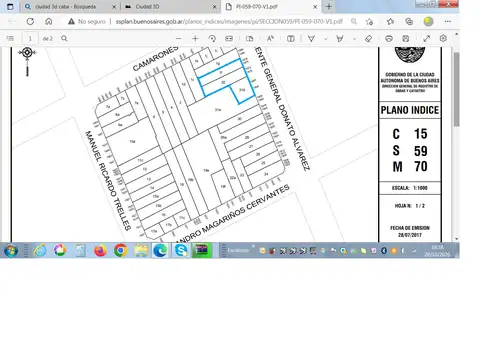Open the Escritorio toolbar on taskbar
This screenshot has width=480, height=360.
[x=238, y=250]
